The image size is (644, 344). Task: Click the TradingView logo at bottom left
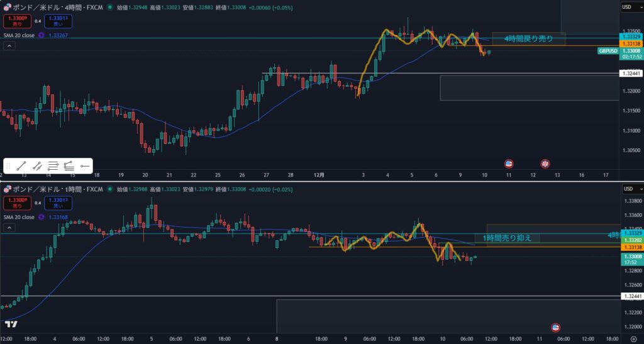(11, 325)
